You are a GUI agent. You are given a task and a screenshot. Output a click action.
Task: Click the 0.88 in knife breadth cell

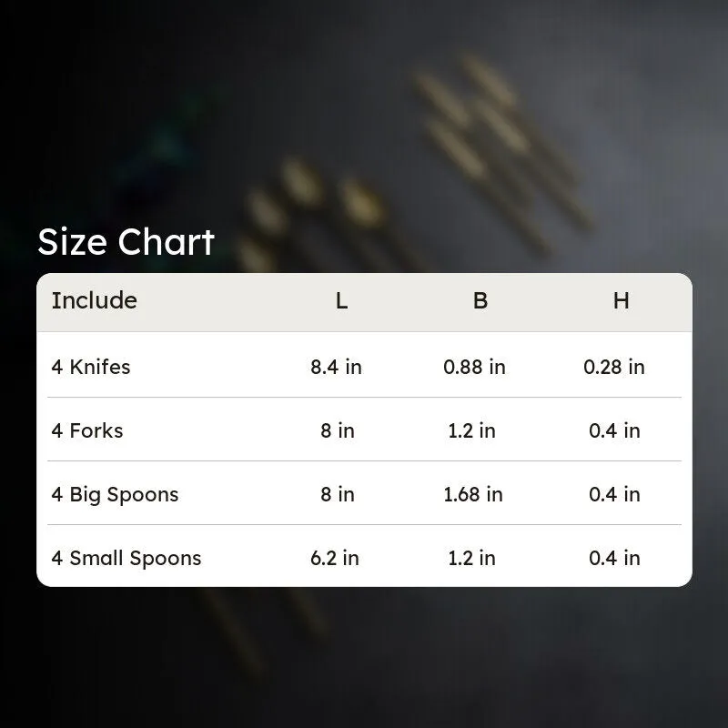(x=474, y=367)
